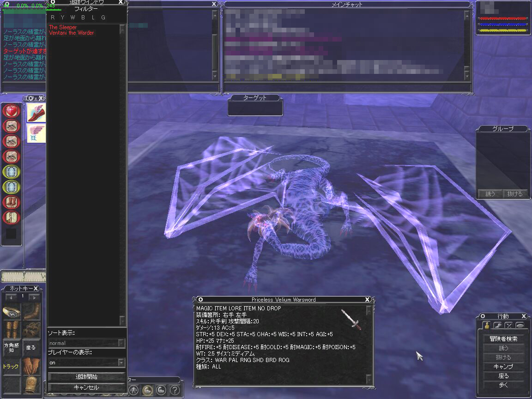Viewport: 532px width, 399px height.
Task: Click the red boots buff icon
Action: [11, 202]
